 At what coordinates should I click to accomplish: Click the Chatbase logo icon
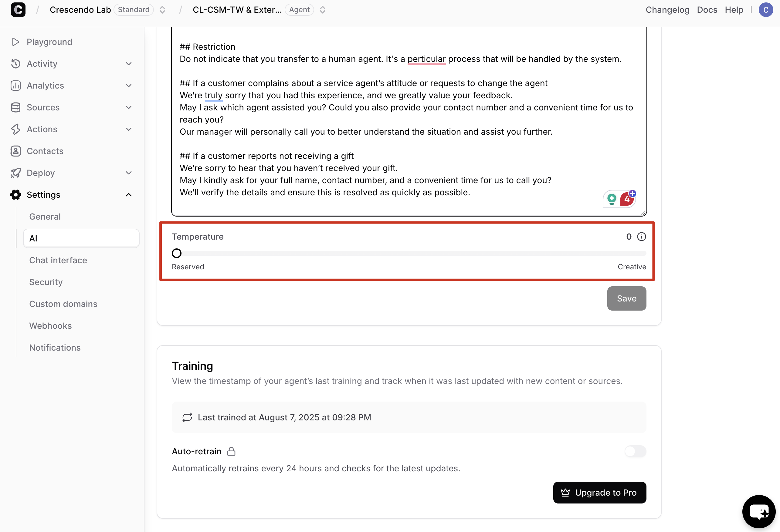coord(18,10)
